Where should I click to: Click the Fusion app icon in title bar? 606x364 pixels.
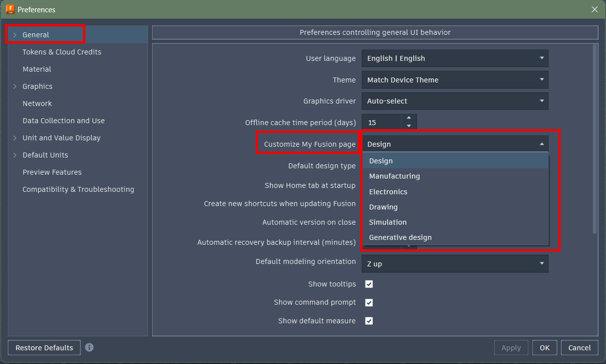pos(10,9)
